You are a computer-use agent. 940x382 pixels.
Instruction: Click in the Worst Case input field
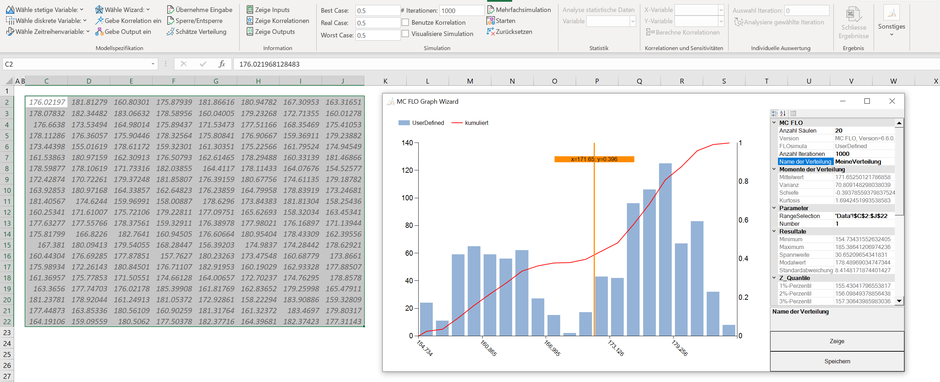click(x=378, y=35)
